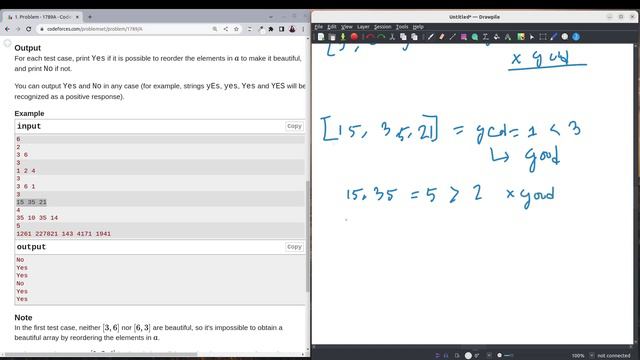Click New document icon in Drawpile toolbar

point(321,37)
